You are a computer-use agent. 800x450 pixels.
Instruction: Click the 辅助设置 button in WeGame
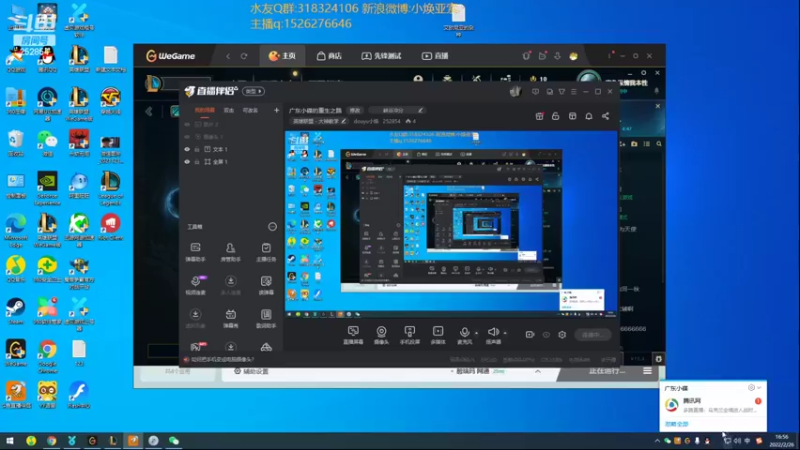click(x=251, y=371)
